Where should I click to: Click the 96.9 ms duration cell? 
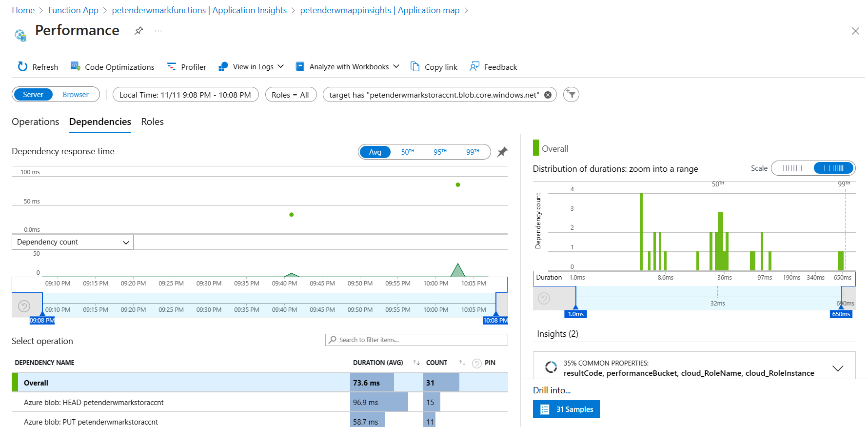pos(379,402)
